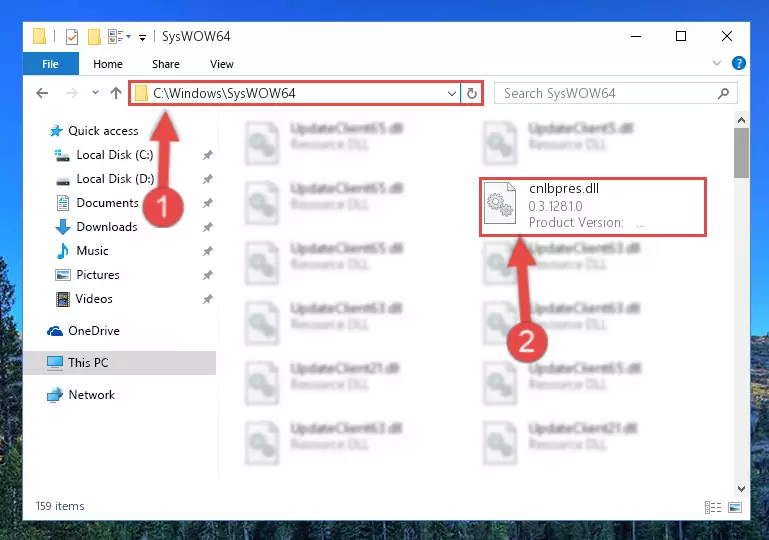Refresh the SysWOW64 folder

(x=472, y=93)
